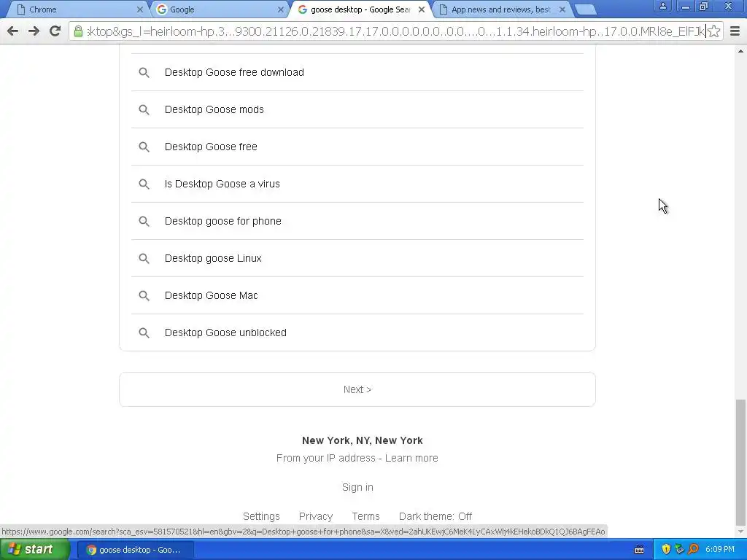This screenshot has width=747, height=560.
Task: Click the secure lock icon in address bar
Action: [x=78, y=31]
